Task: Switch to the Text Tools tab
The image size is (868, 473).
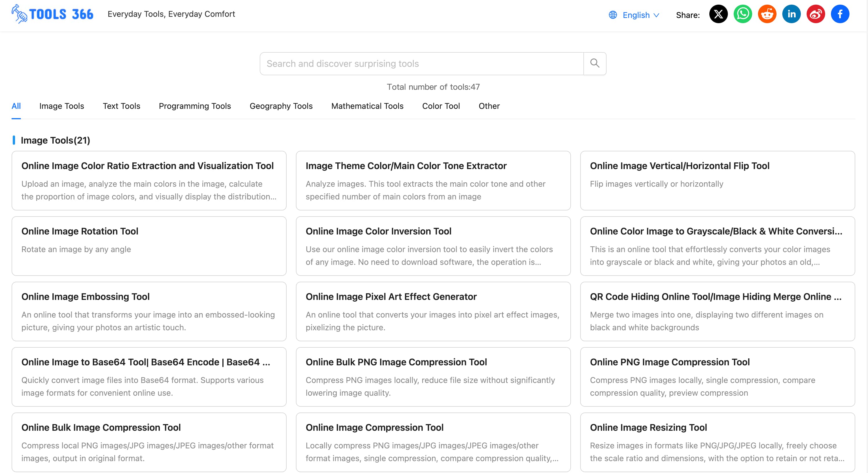Action: pos(121,106)
